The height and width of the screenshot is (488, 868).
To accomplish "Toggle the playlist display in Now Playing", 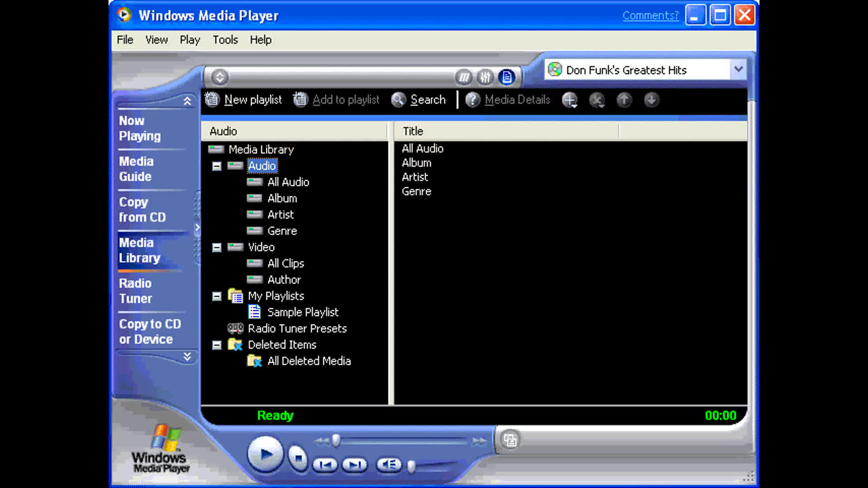I will pyautogui.click(x=506, y=77).
